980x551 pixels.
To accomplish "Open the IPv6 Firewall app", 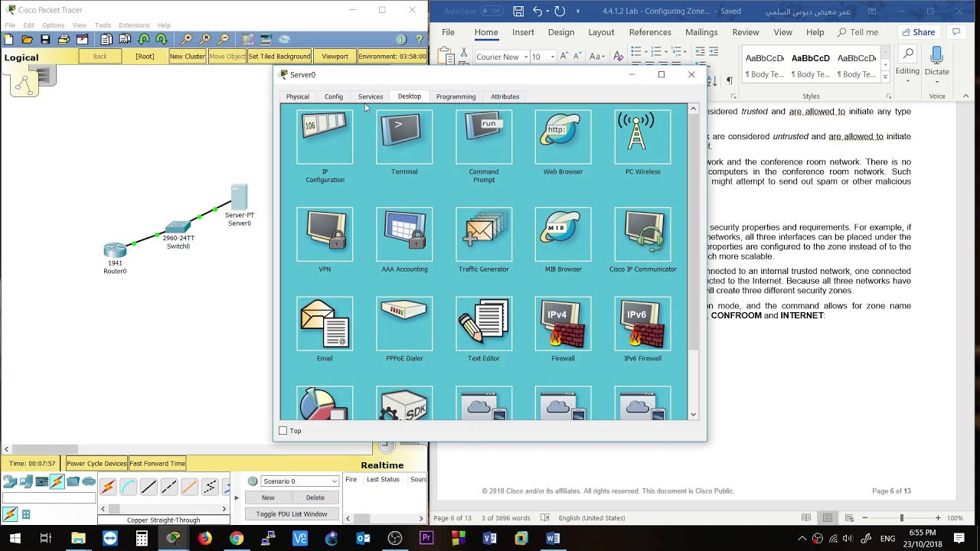I will tap(642, 324).
